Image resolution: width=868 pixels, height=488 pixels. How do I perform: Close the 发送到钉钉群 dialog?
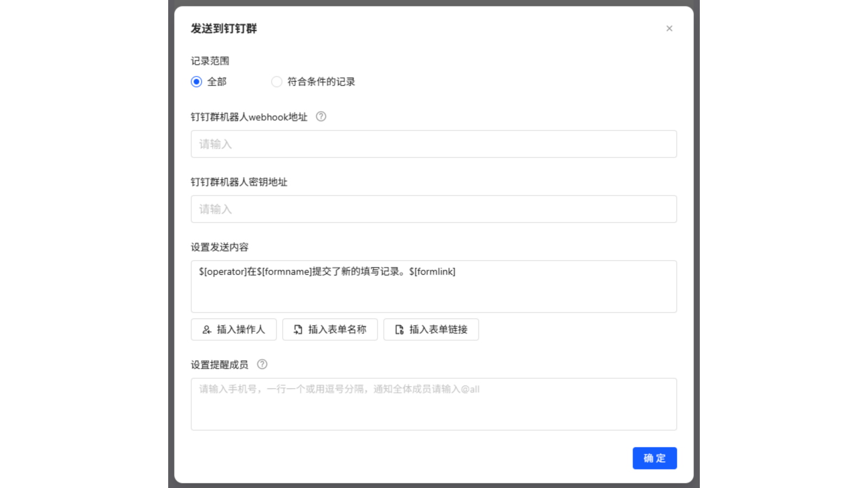click(x=669, y=28)
